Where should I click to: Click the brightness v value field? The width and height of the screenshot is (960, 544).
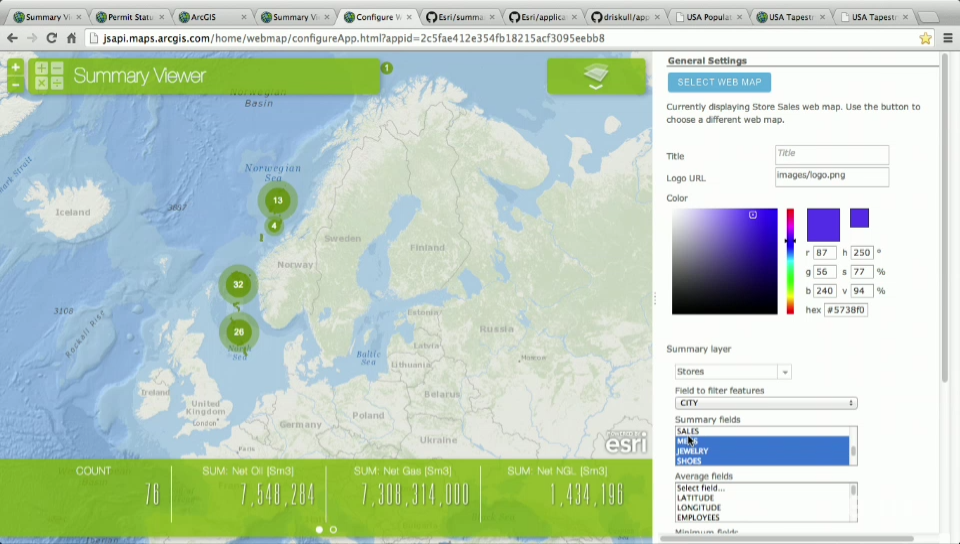(x=861, y=291)
